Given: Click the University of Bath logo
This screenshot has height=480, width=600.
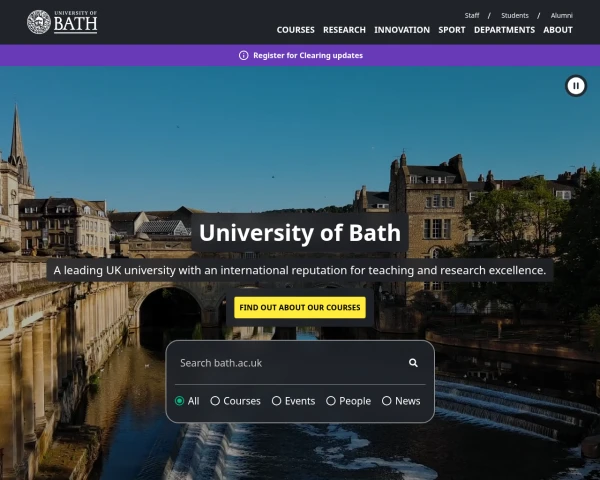Looking at the screenshot, I should click(x=62, y=22).
